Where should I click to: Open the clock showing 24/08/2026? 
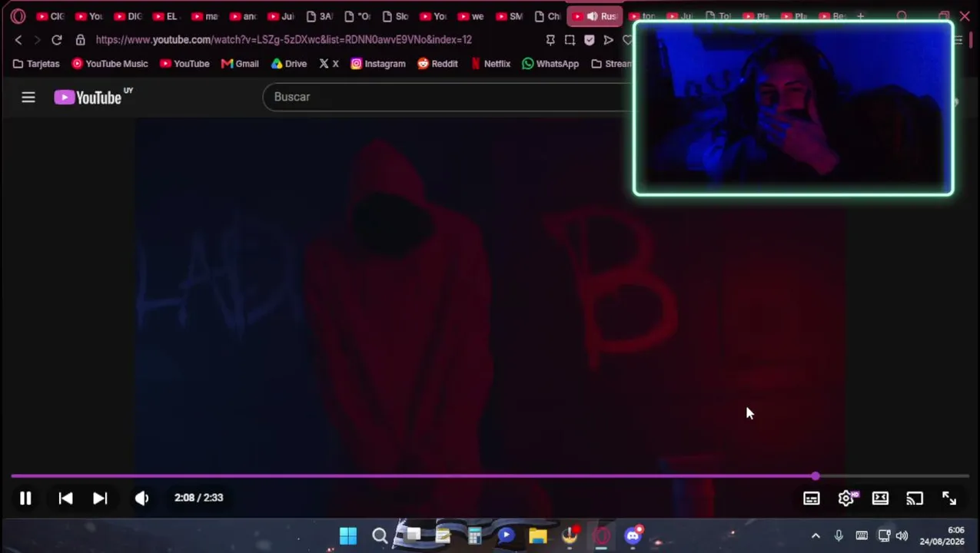click(x=942, y=536)
